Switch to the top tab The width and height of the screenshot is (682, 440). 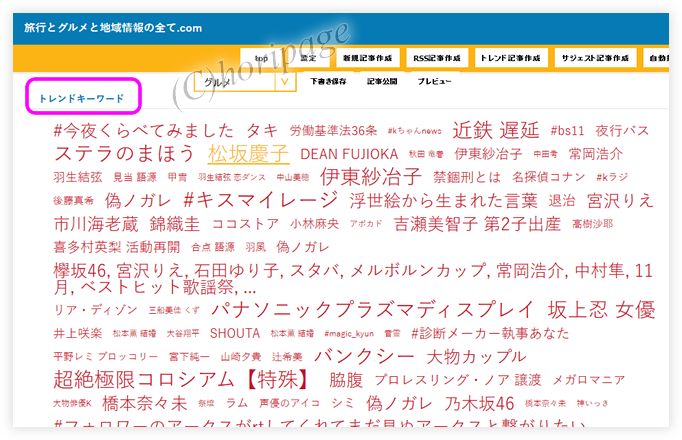point(261,58)
